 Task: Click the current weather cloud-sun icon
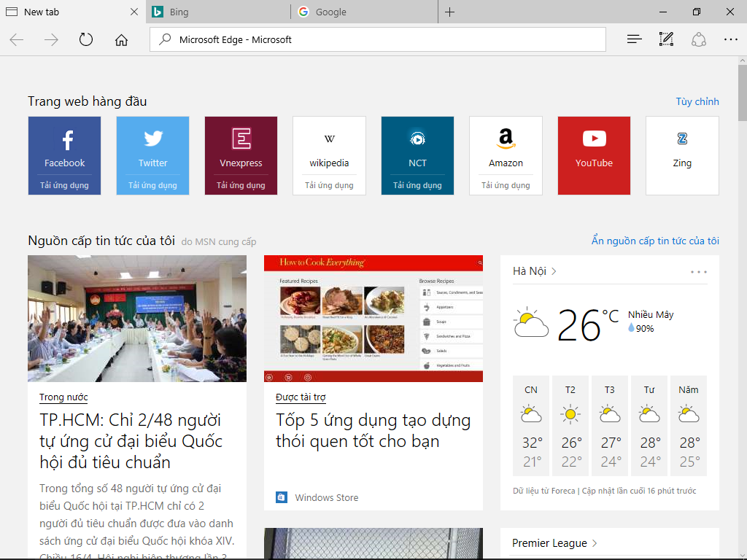click(x=531, y=322)
